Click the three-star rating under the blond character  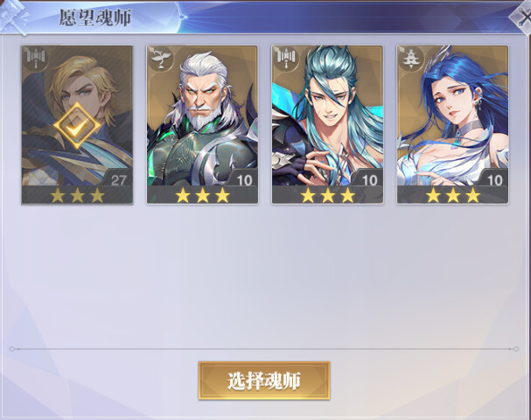coord(77,195)
